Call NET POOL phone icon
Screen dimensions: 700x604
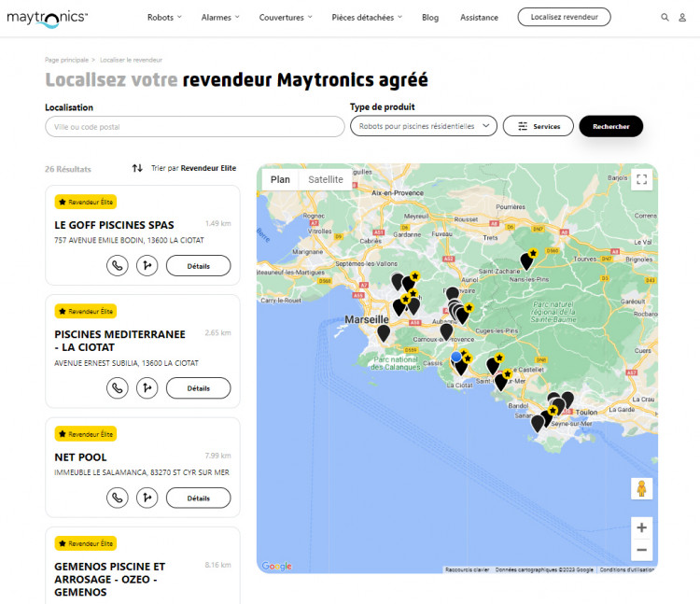click(x=118, y=498)
